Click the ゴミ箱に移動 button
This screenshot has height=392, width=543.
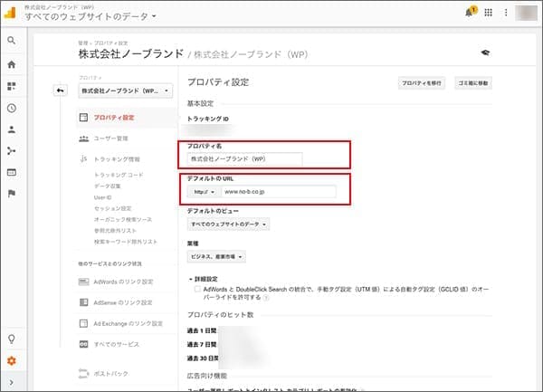[473, 83]
